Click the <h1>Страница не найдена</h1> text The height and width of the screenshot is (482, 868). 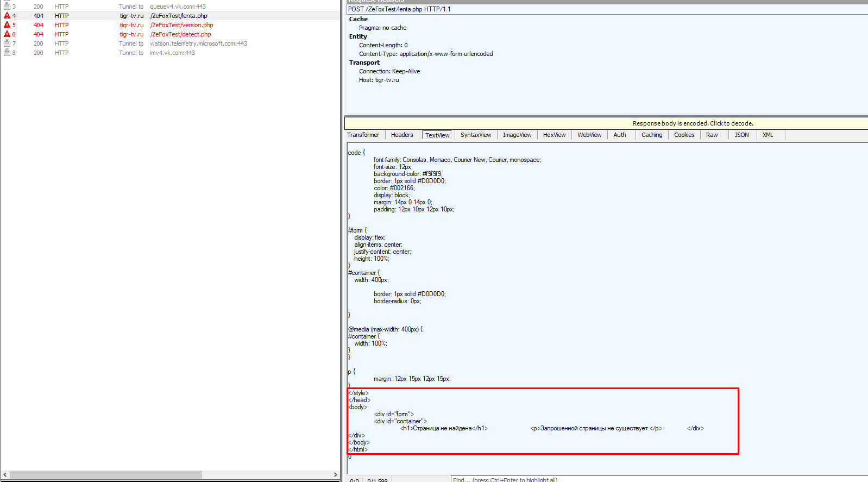point(444,428)
